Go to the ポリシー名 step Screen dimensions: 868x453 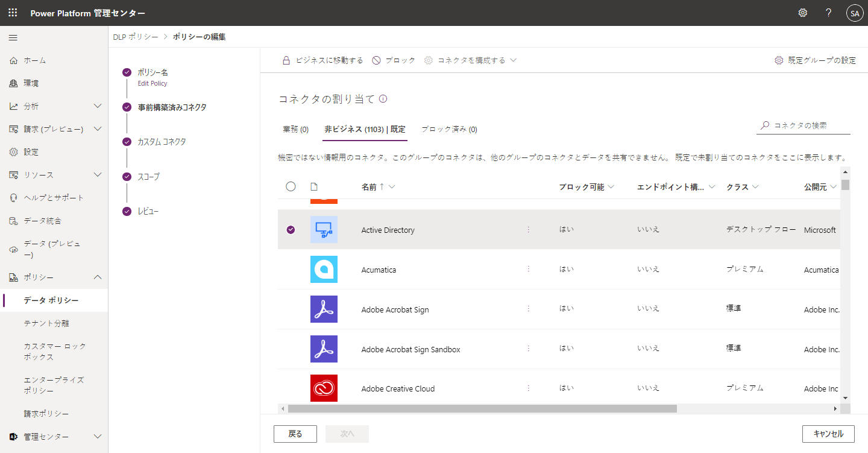point(153,72)
